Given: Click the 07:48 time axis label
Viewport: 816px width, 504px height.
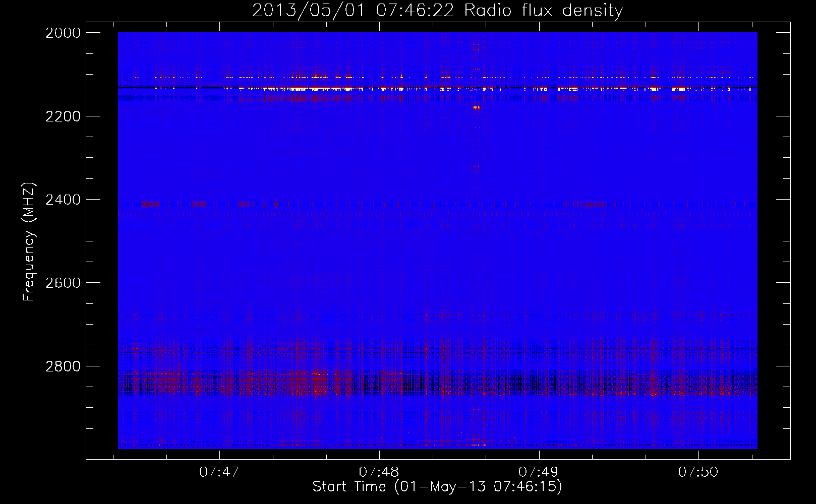Looking at the screenshot, I should [379, 472].
